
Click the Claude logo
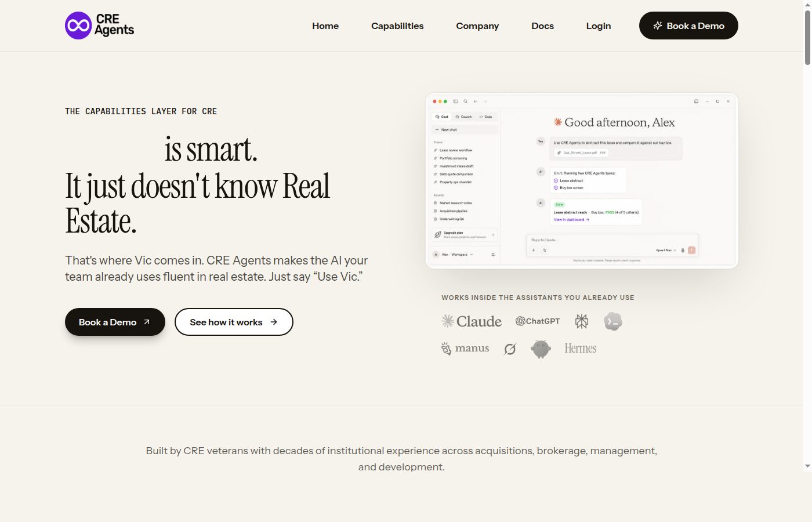pos(472,321)
